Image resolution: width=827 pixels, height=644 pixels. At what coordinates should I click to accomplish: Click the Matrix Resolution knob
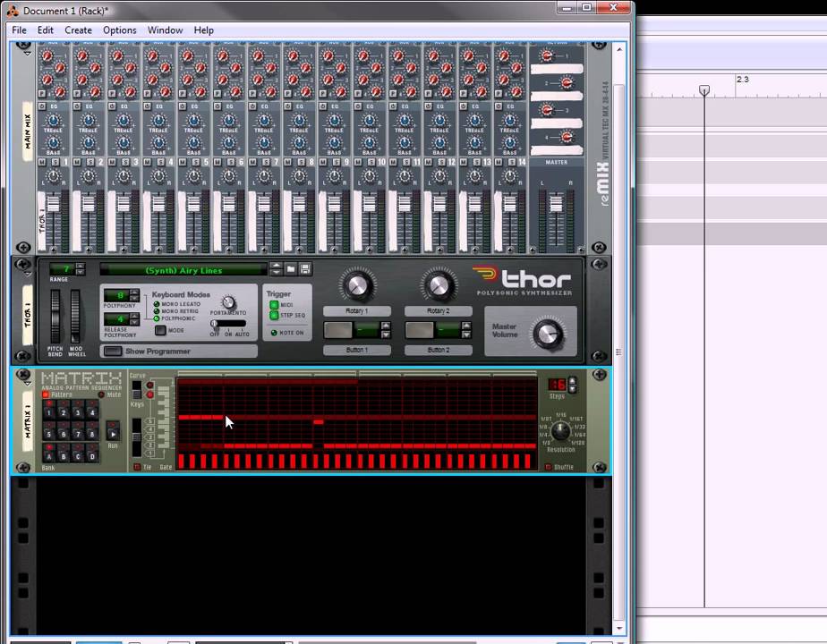tap(560, 430)
